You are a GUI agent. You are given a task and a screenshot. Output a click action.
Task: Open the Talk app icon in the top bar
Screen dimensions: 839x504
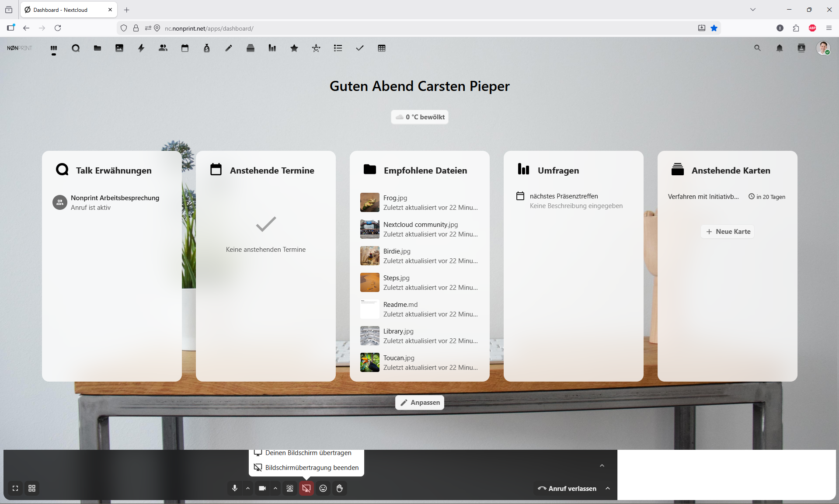(76, 48)
